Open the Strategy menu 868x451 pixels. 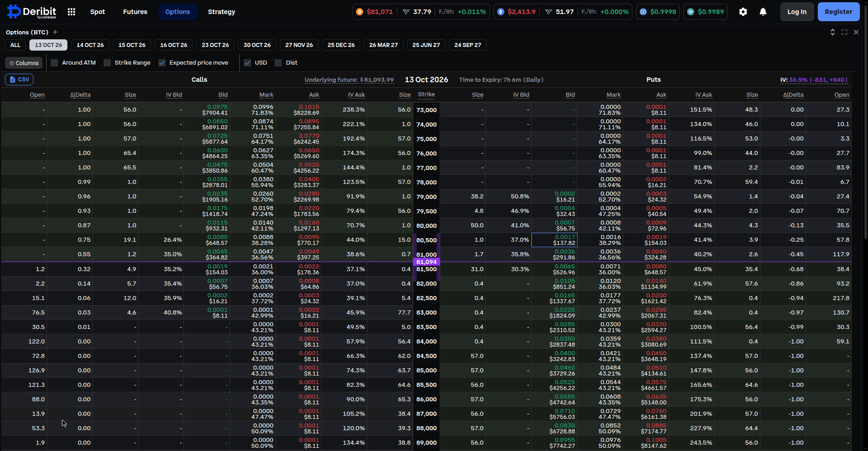point(222,12)
